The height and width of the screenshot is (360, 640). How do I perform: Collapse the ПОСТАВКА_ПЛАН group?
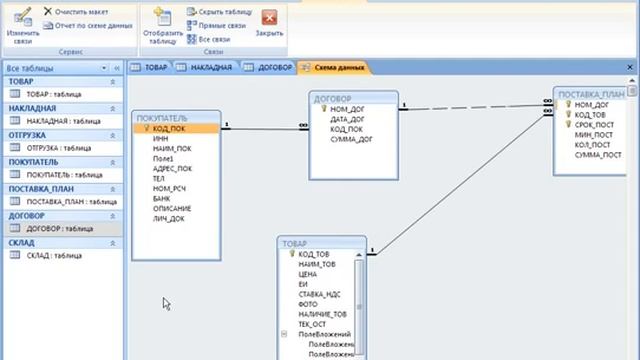click(x=113, y=189)
